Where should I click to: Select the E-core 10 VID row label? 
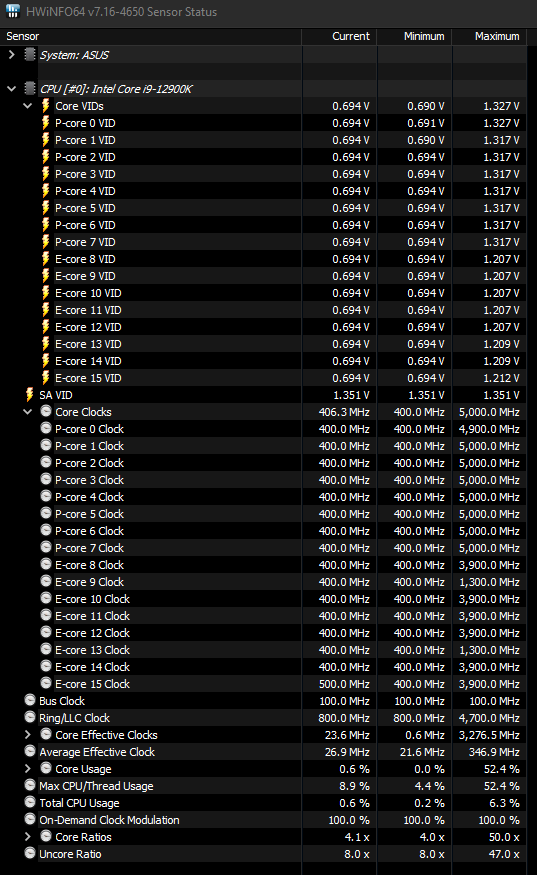[x=88, y=293]
